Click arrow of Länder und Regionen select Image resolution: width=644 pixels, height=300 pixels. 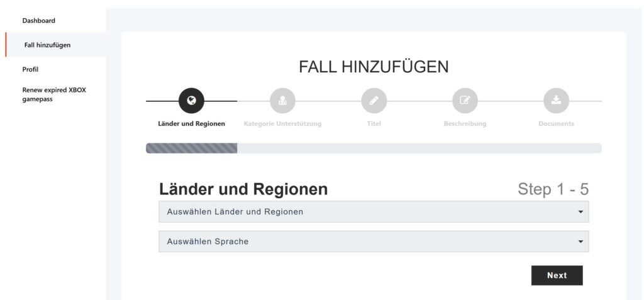tap(580, 212)
